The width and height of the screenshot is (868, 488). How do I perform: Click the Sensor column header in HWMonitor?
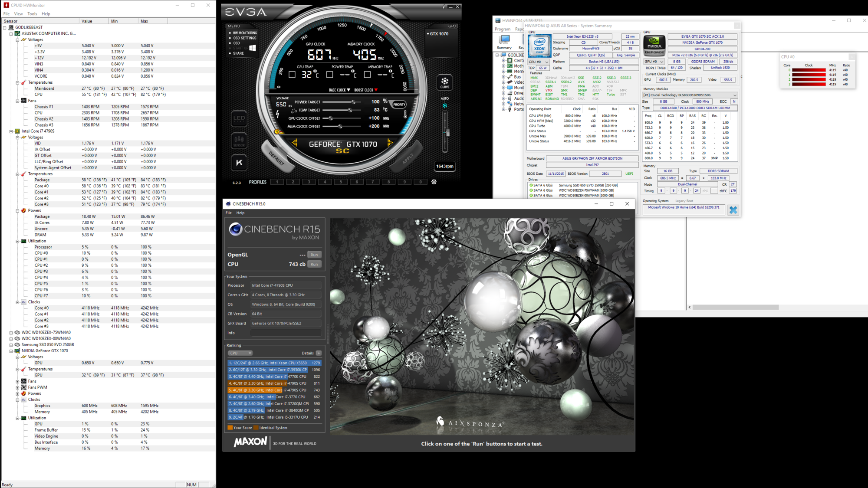pyautogui.click(x=40, y=21)
